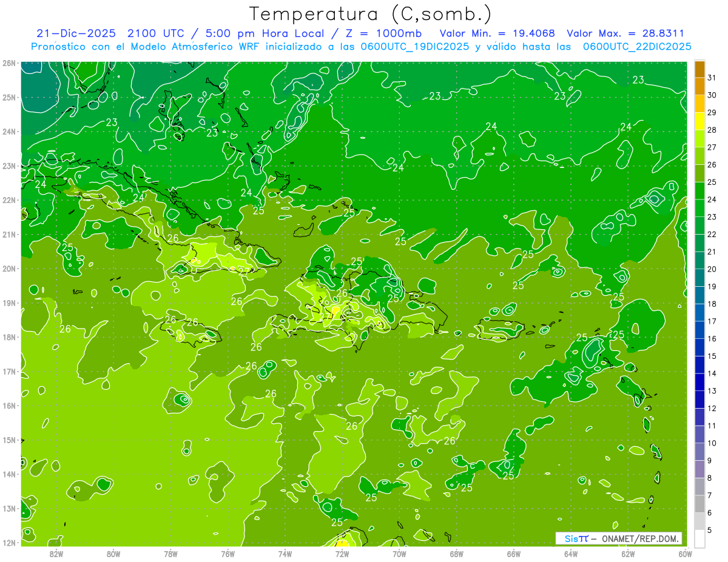Click the "60W" longitude axis label

click(x=686, y=554)
